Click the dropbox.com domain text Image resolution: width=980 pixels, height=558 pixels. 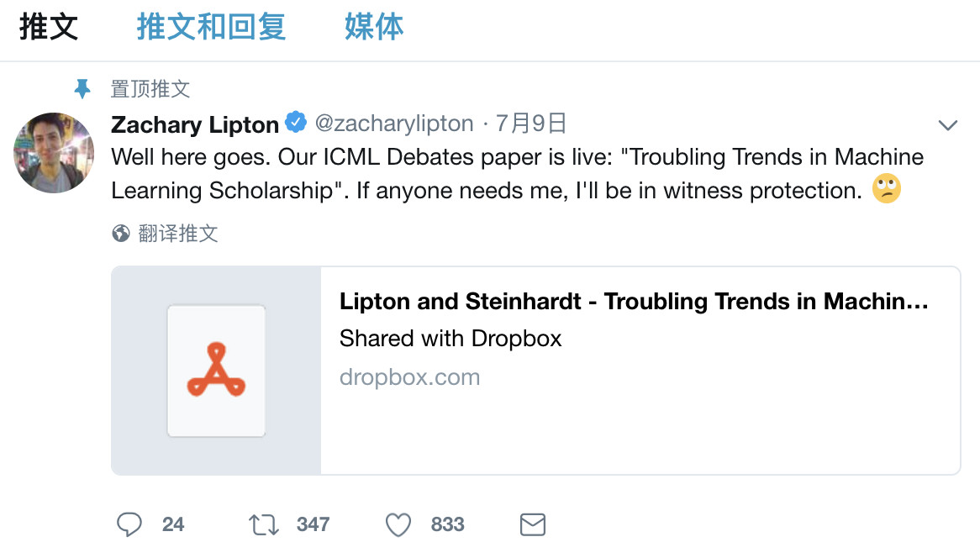pos(409,376)
